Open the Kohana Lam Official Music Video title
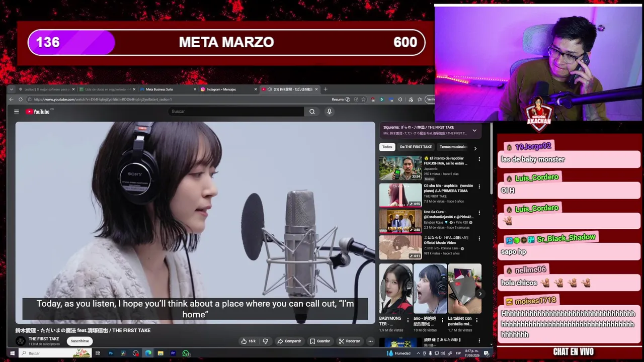The height and width of the screenshot is (362, 644). point(446,240)
